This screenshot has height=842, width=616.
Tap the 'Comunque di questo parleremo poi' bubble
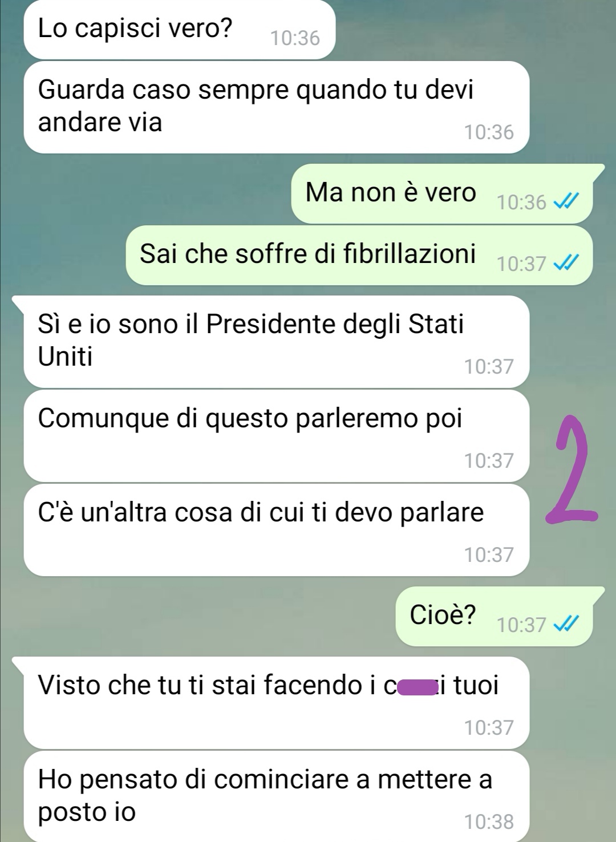click(277, 436)
